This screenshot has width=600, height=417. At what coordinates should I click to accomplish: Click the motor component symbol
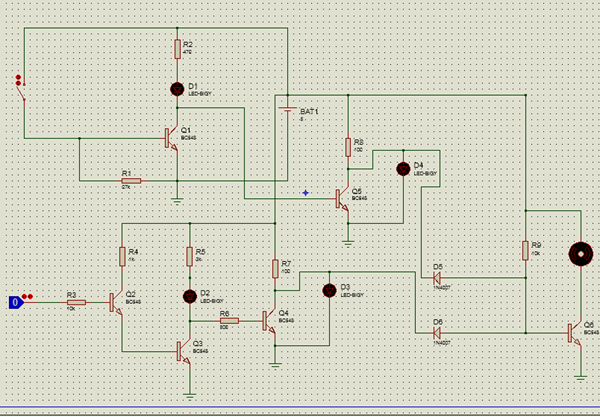pos(581,254)
